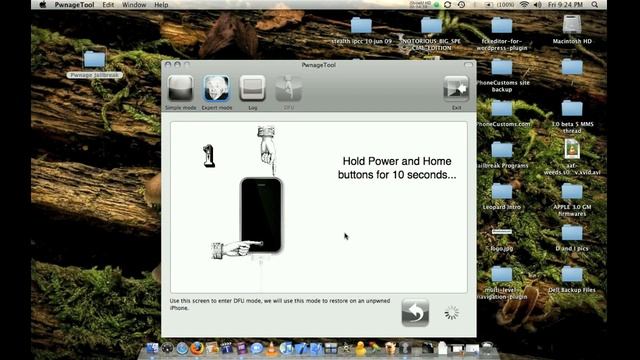Select Simple mode in PwnageTool toolbar
Screen dimensions: 640x360
tap(180, 89)
